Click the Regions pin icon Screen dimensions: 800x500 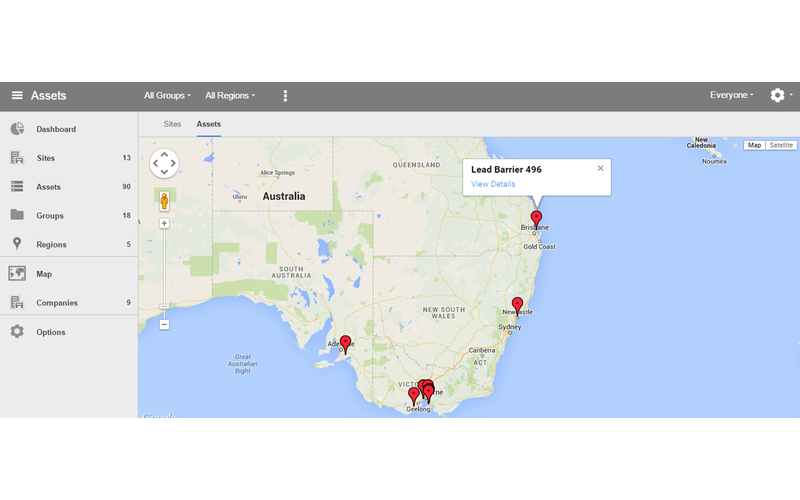click(x=17, y=244)
